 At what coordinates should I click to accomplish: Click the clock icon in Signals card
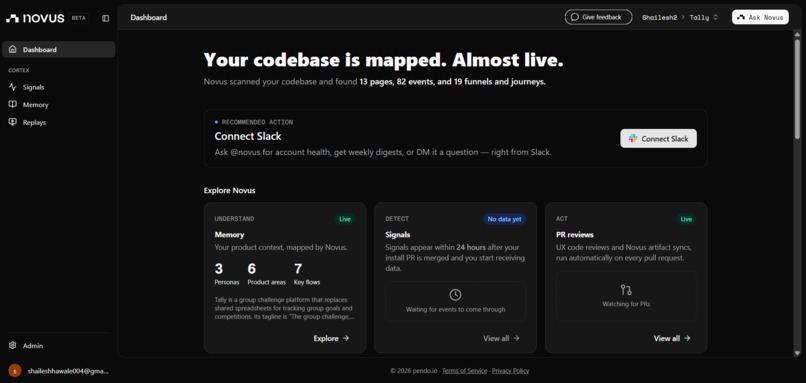(x=455, y=295)
